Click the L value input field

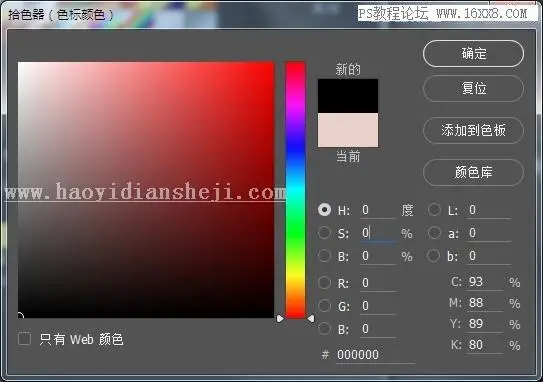coord(489,210)
